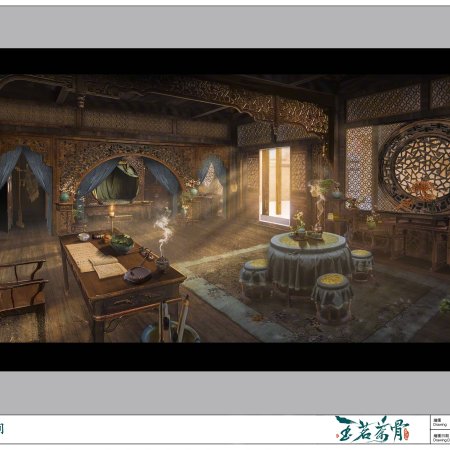The height and width of the screenshot is (450, 450).
Task: Click the smoking incense burner on the desk
Action: (162, 263)
